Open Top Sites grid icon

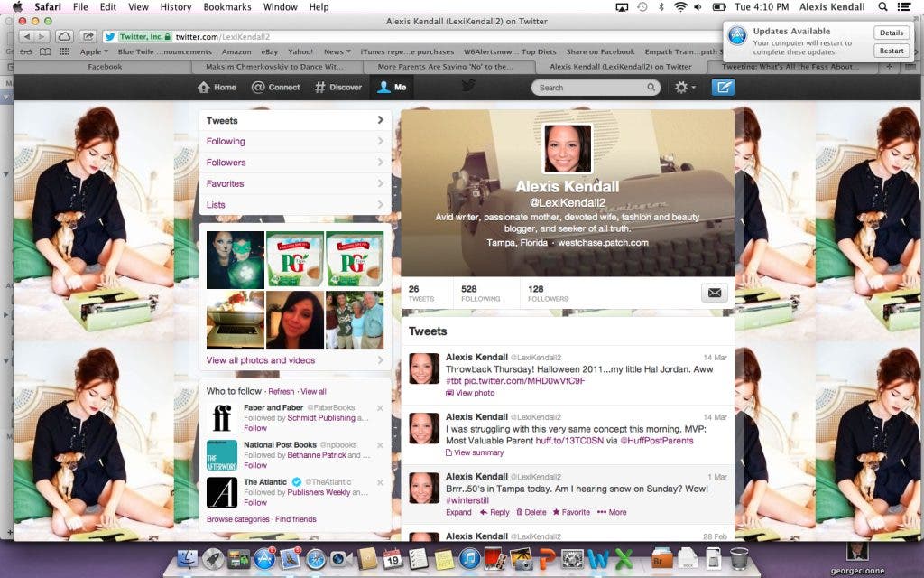pyautogui.click(x=64, y=51)
